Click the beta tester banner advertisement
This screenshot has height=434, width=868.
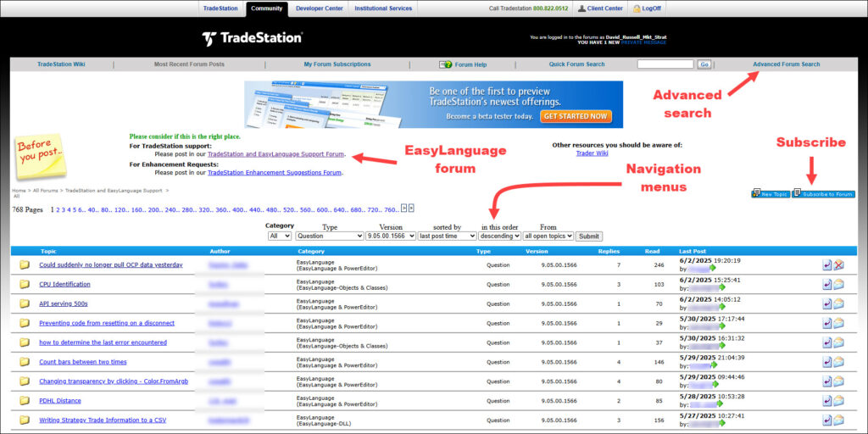click(433, 104)
